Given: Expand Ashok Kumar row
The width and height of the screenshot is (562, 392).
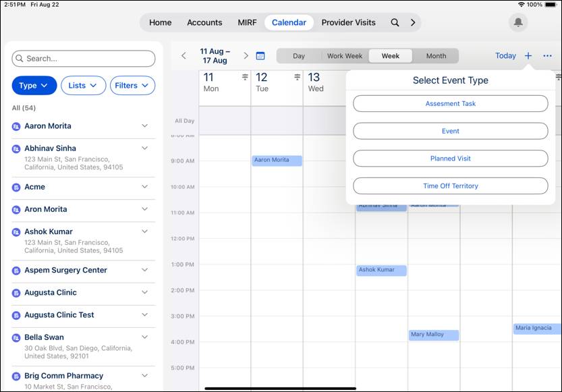Looking at the screenshot, I should click(144, 231).
